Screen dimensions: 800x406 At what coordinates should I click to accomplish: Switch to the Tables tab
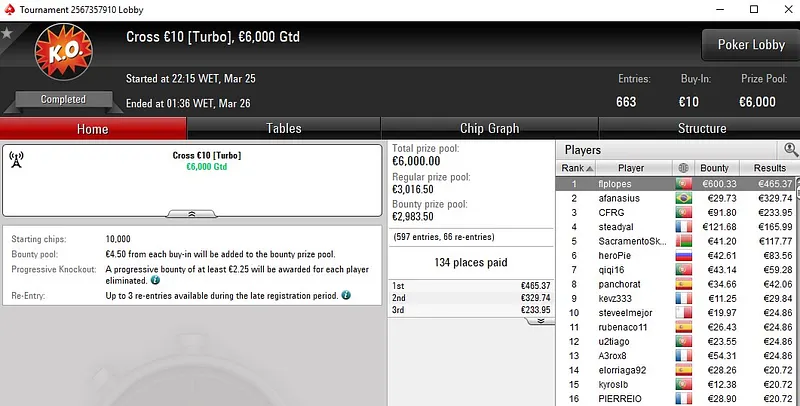tap(283, 128)
